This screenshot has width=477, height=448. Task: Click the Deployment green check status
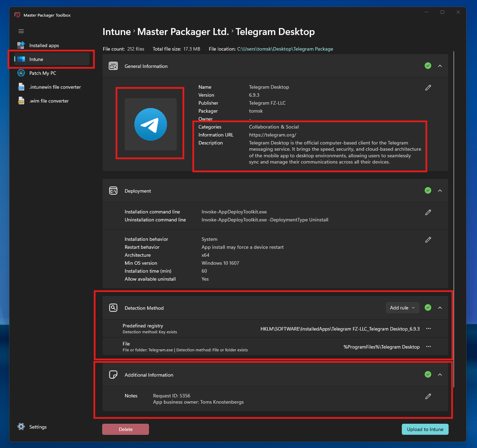coord(428,190)
